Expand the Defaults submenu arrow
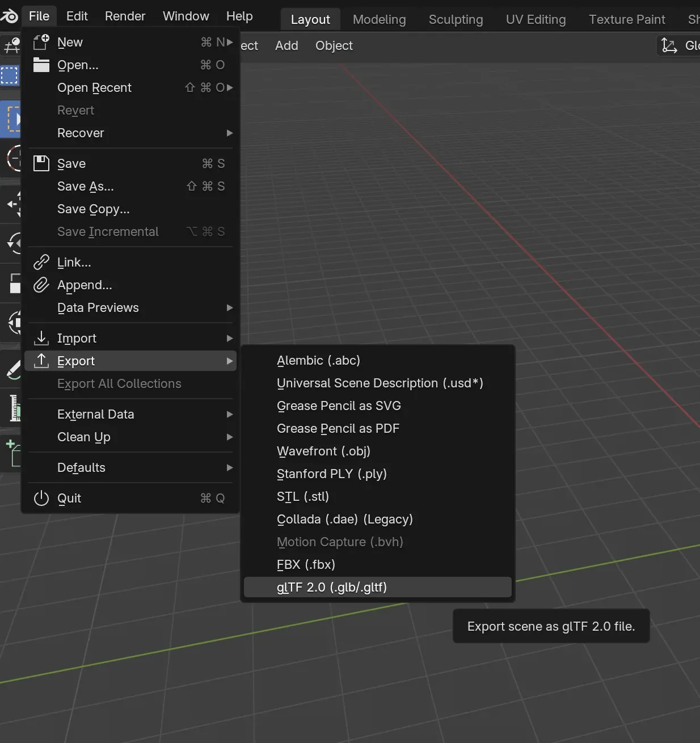Screen dimensions: 700x743 pyautogui.click(x=230, y=467)
